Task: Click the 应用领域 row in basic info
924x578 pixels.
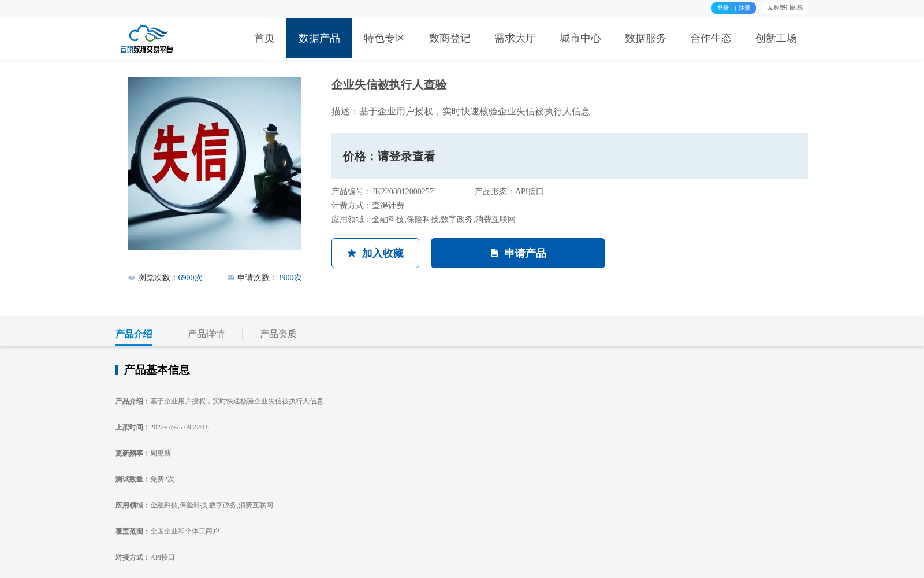Action: [x=194, y=505]
